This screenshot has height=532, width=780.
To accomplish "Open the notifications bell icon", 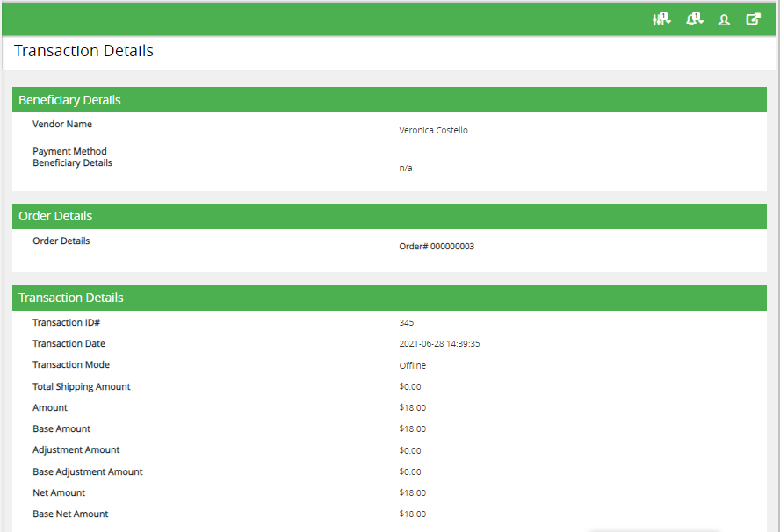I will [694, 19].
